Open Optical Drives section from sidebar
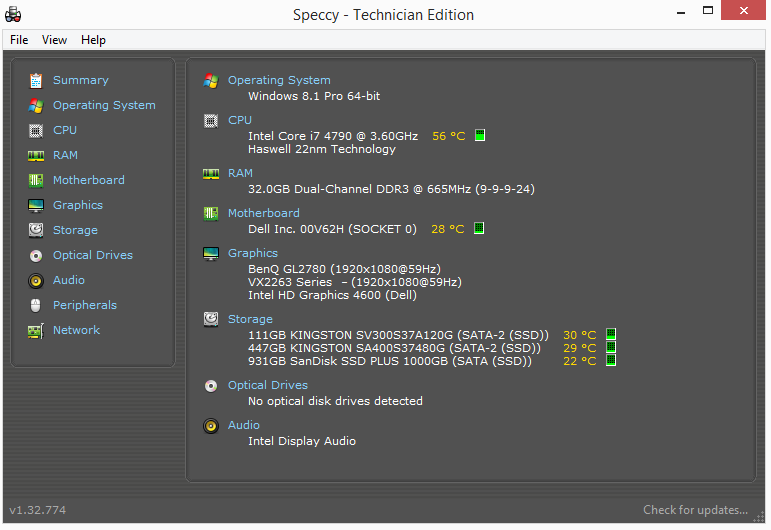 pyautogui.click(x=93, y=255)
